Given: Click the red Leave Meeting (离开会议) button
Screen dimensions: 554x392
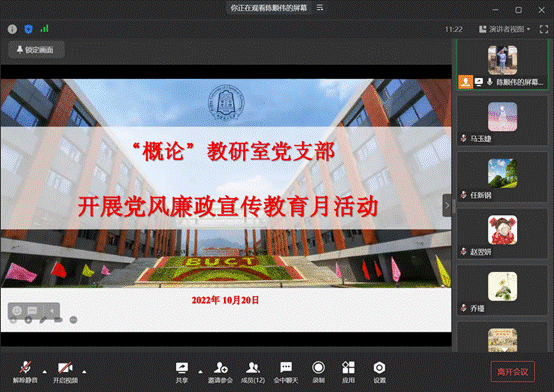Looking at the screenshot, I should pyautogui.click(x=513, y=371).
